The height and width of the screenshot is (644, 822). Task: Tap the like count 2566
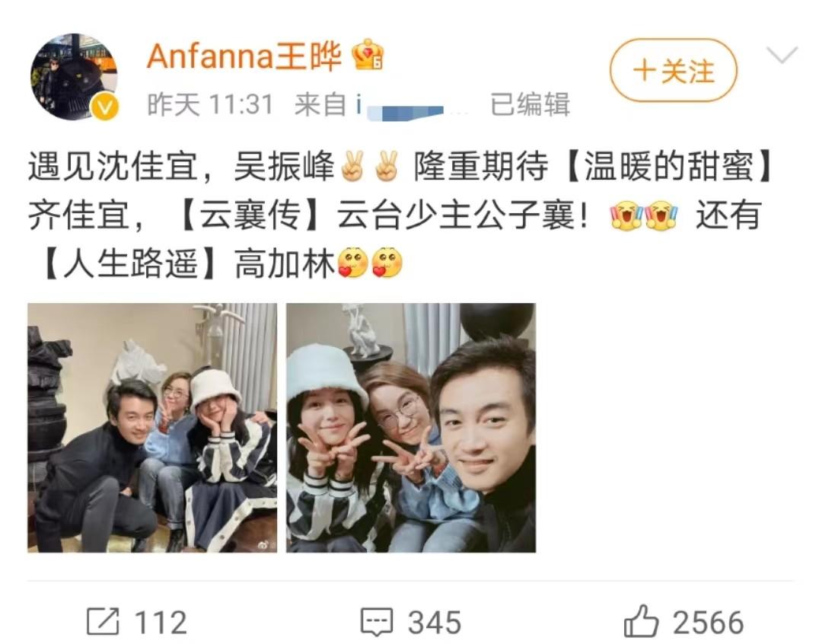pyautogui.click(x=709, y=623)
